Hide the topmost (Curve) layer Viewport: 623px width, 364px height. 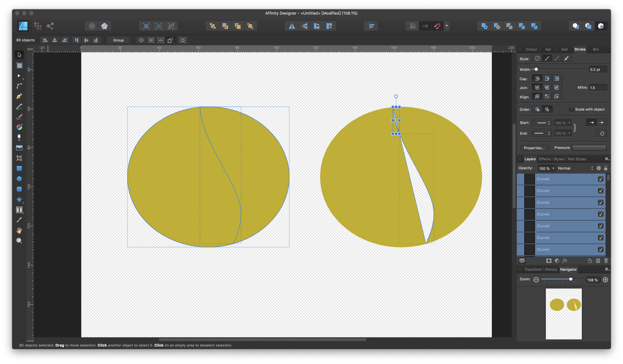(x=601, y=179)
